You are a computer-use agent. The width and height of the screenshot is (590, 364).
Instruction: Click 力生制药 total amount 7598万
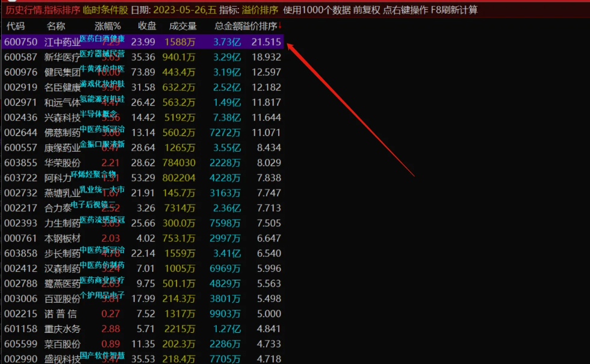[x=225, y=223]
